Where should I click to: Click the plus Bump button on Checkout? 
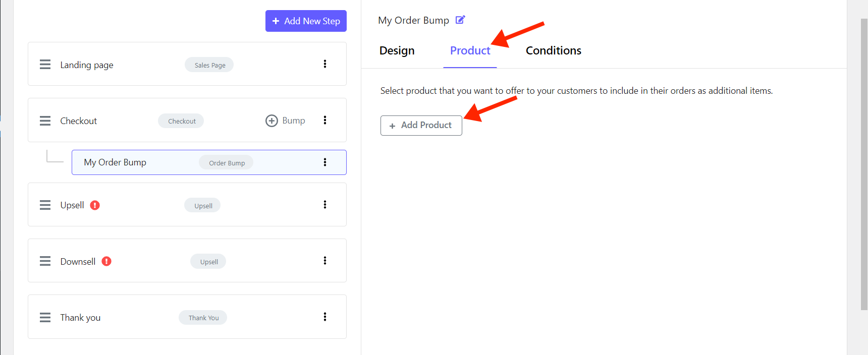tap(286, 121)
